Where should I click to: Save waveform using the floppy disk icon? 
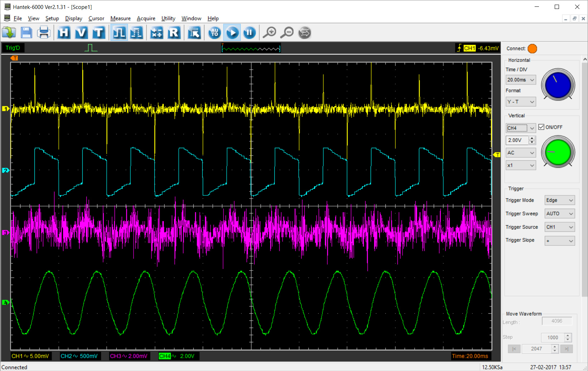click(x=26, y=33)
